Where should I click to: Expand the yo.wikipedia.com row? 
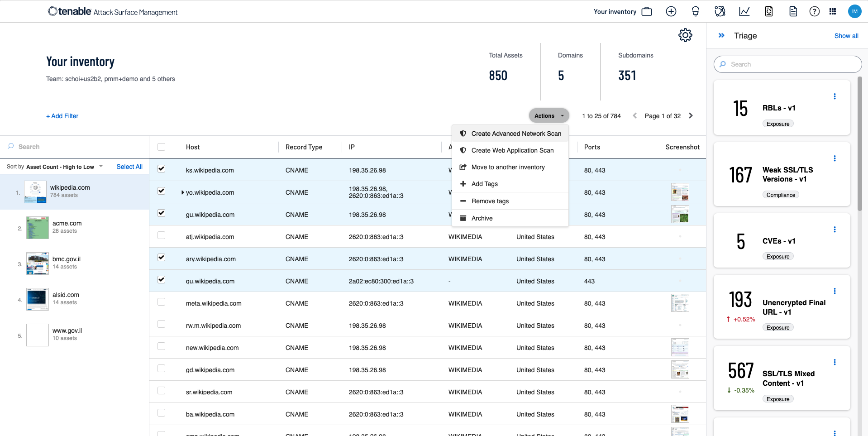182,192
